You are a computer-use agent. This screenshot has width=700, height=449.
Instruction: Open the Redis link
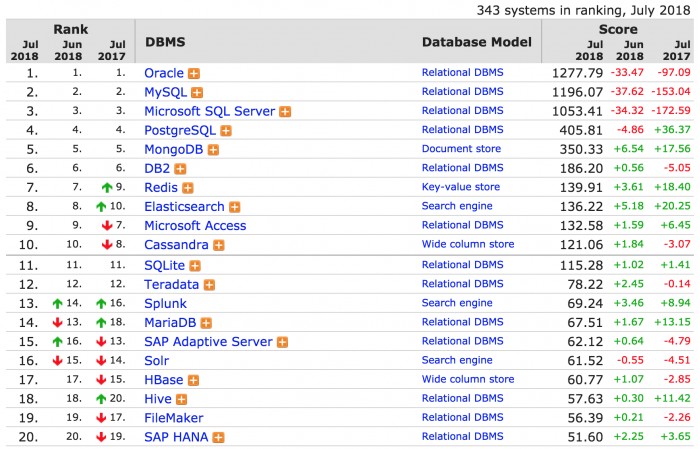point(161,187)
